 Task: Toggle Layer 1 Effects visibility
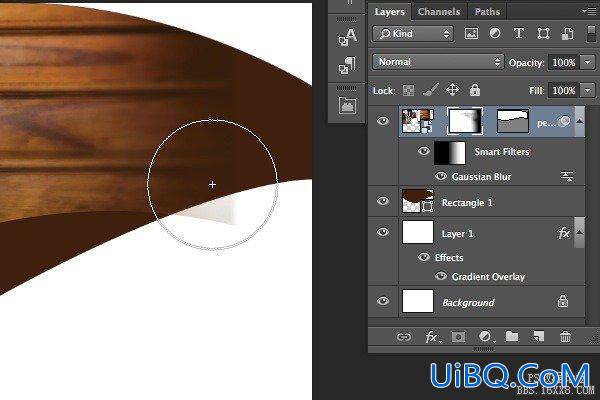click(423, 257)
